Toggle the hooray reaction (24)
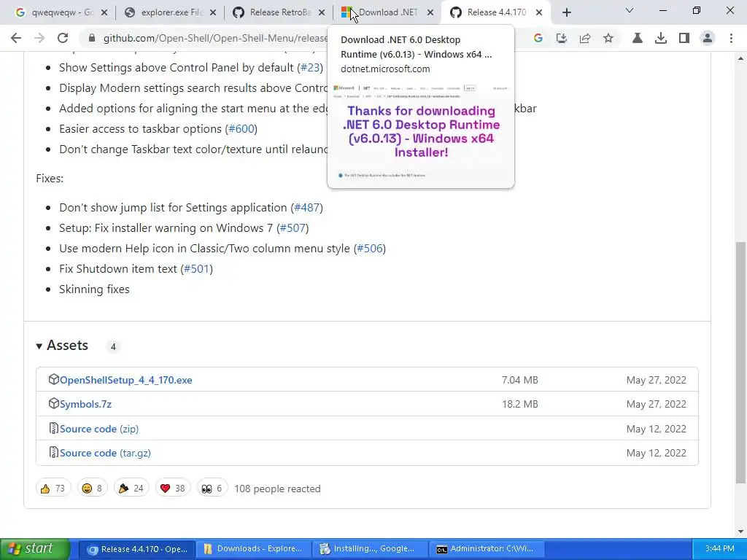The image size is (747, 560). point(131,488)
